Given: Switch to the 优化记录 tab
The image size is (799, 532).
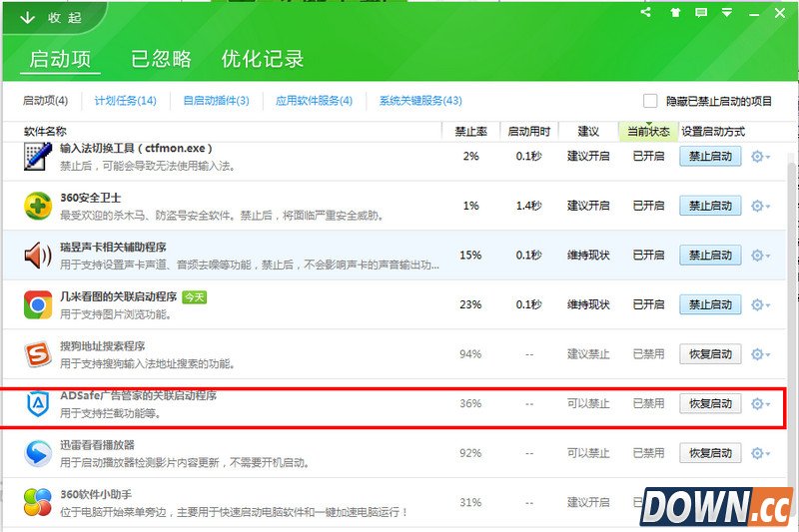Looking at the screenshot, I should 263,59.
